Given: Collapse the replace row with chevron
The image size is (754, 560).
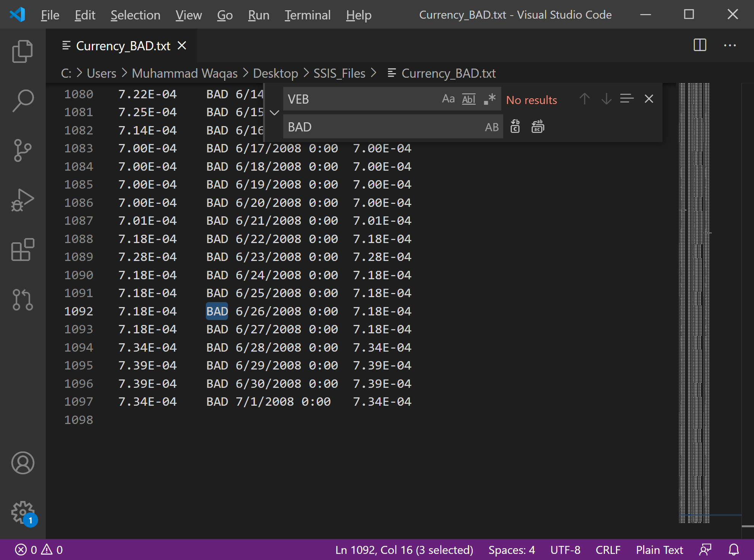Looking at the screenshot, I should click(x=274, y=113).
